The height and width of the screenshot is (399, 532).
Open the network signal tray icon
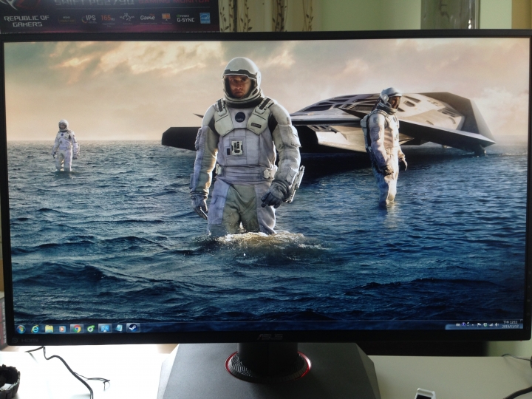[491, 324]
